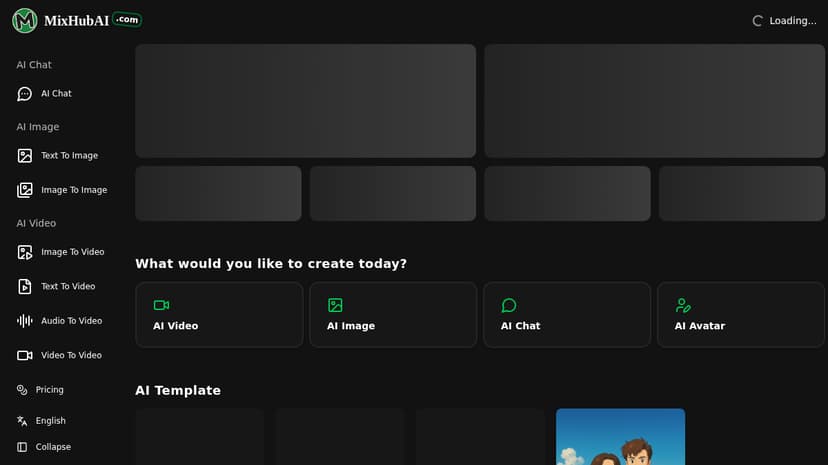The width and height of the screenshot is (828, 465).
Task: Click the Loading... status text
Action: pyautogui.click(x=793, y=21)
